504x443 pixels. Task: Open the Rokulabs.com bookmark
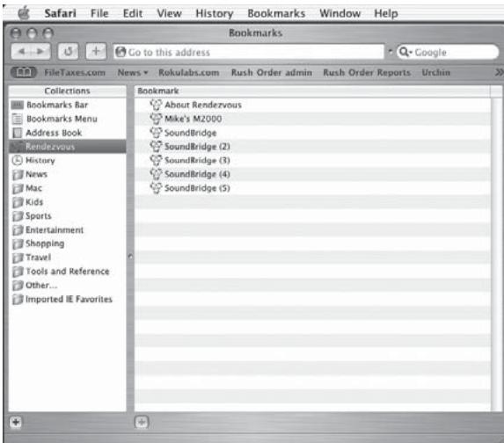click(x=189, y=73)
